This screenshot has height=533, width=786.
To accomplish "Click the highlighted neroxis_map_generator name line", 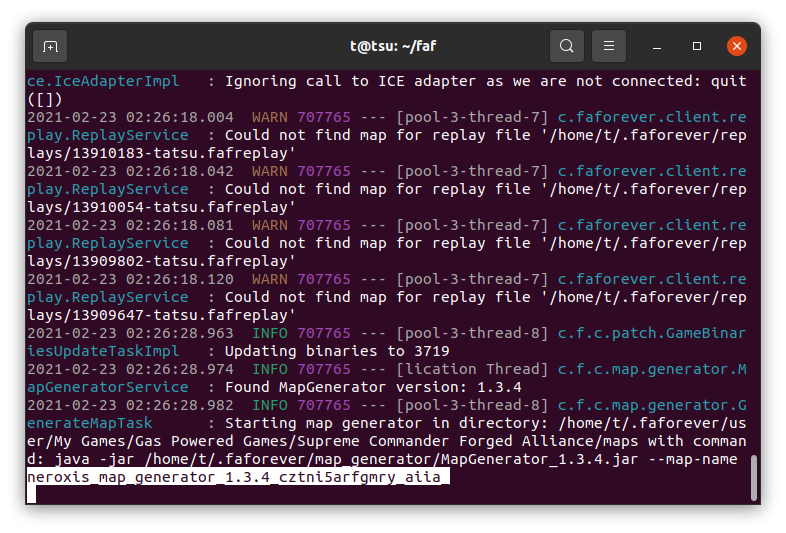I will tap(238, 477).
